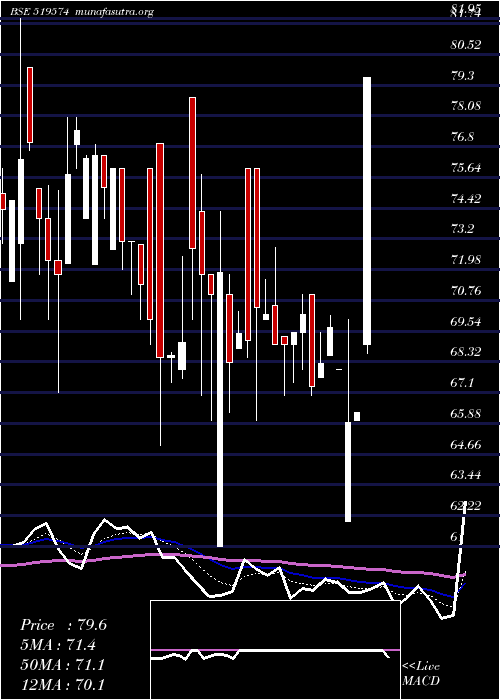Click the 73.2 price axis label
This screenshot has height=700, width=500.
[x=463, y=229]
